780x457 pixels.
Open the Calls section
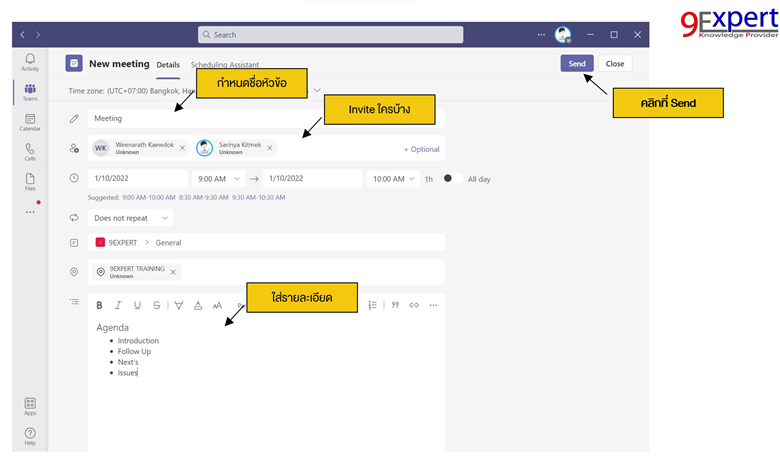[x=30, y=152]
